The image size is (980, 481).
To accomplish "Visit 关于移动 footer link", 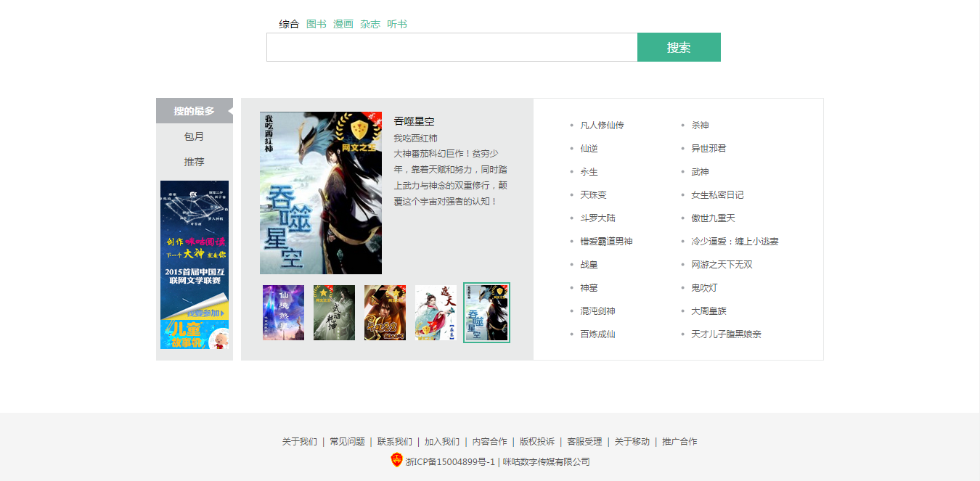I will pos(632,442).
